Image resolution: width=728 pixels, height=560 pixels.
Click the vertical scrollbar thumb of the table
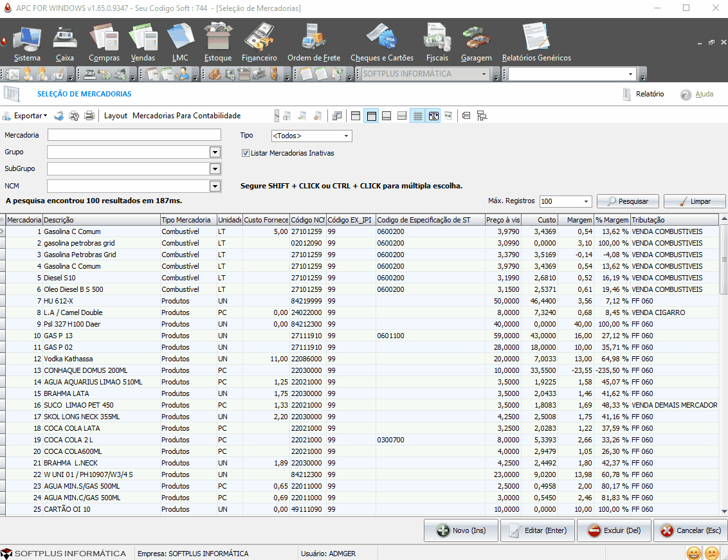pos(724,258)
